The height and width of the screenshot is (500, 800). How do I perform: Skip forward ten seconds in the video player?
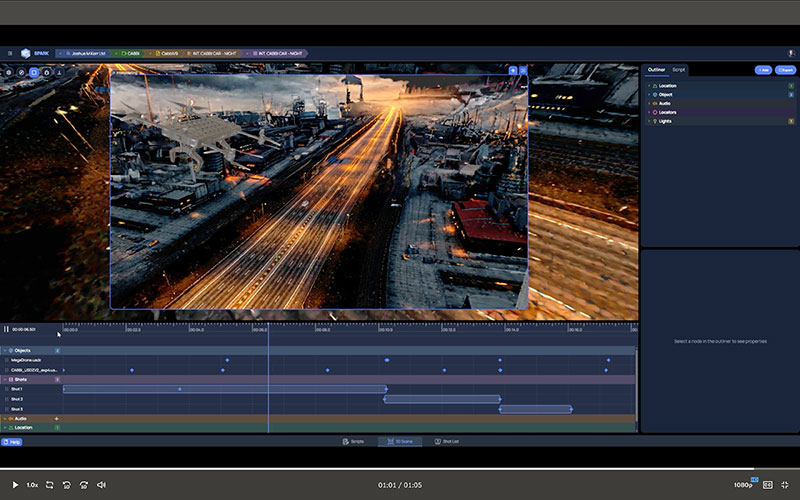click(84, 485)
